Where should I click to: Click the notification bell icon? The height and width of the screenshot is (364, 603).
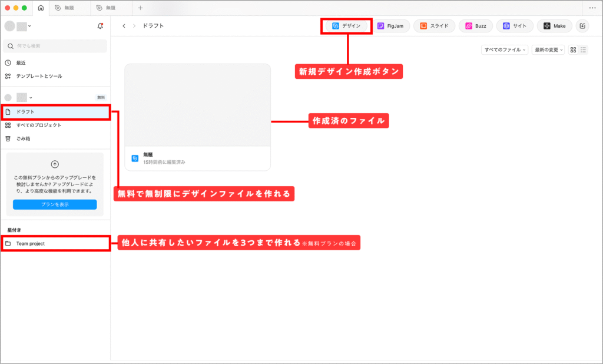pos(100,26)
